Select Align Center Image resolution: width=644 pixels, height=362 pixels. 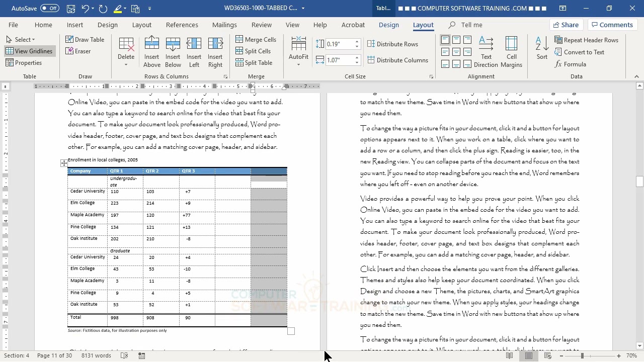[456, 52]
